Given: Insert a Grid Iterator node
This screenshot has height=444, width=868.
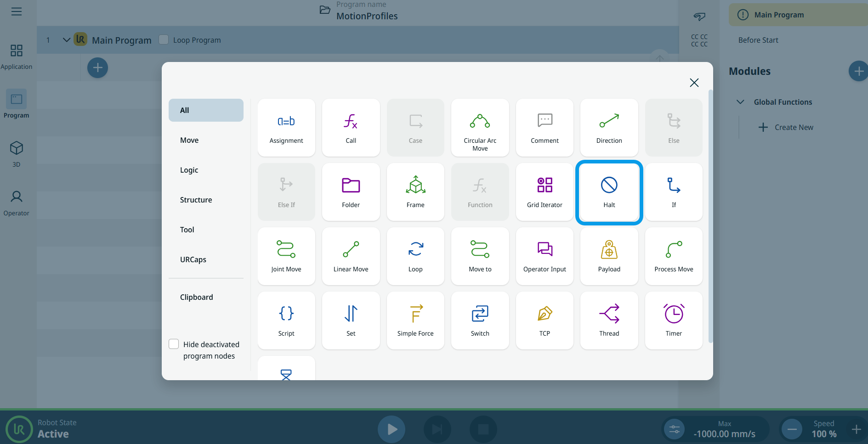Looking at the screenshot, I should point(545,192).
